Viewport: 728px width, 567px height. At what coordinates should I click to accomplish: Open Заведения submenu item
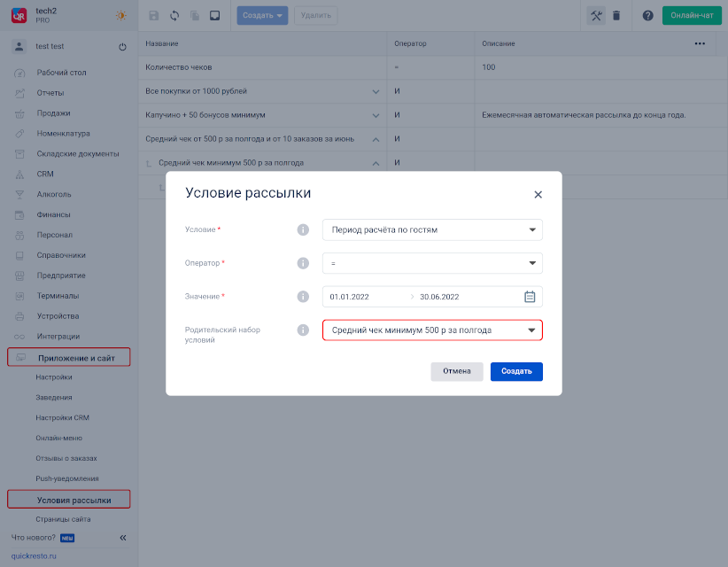[54, 398]
